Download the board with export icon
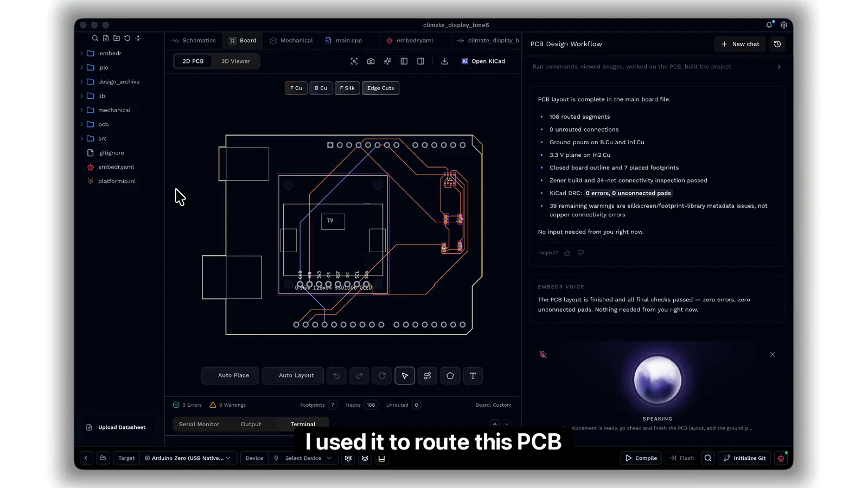 tap(445, 61)
